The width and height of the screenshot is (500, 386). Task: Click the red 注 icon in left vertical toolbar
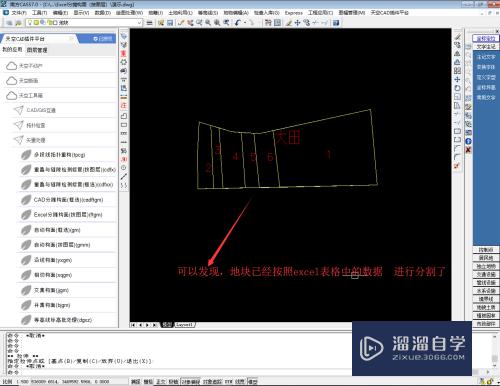click(x=124, y=105)
